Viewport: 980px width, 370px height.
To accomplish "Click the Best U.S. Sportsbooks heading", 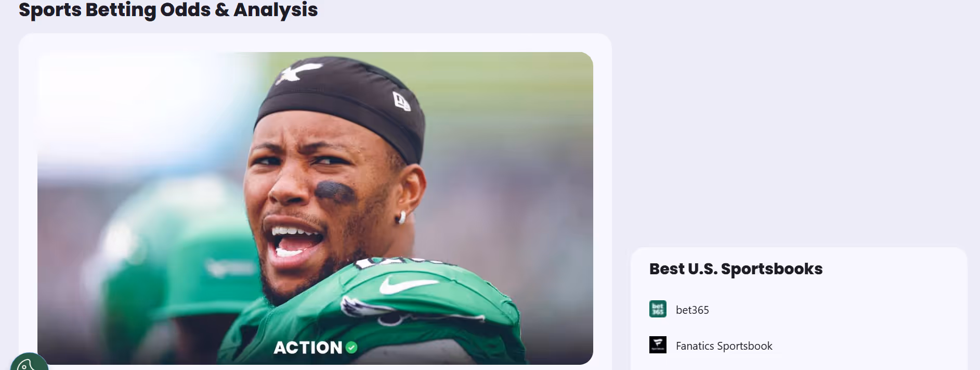I will tap(736, 269).
